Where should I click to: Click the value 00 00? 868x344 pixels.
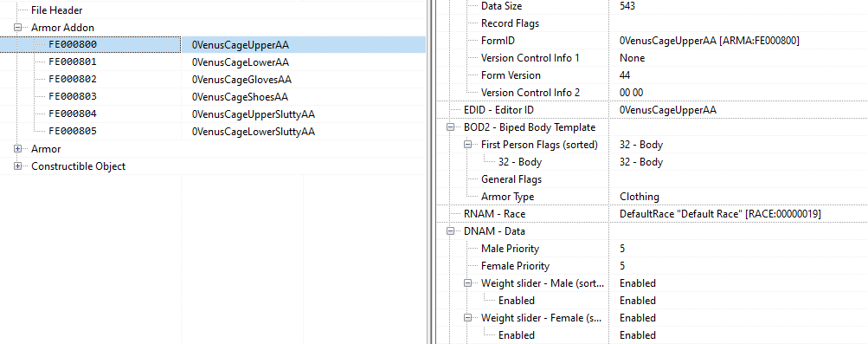point(632,93)
